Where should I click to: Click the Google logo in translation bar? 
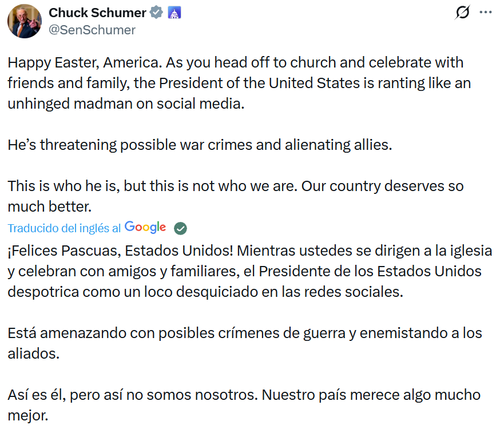click(x=145, y=228)
